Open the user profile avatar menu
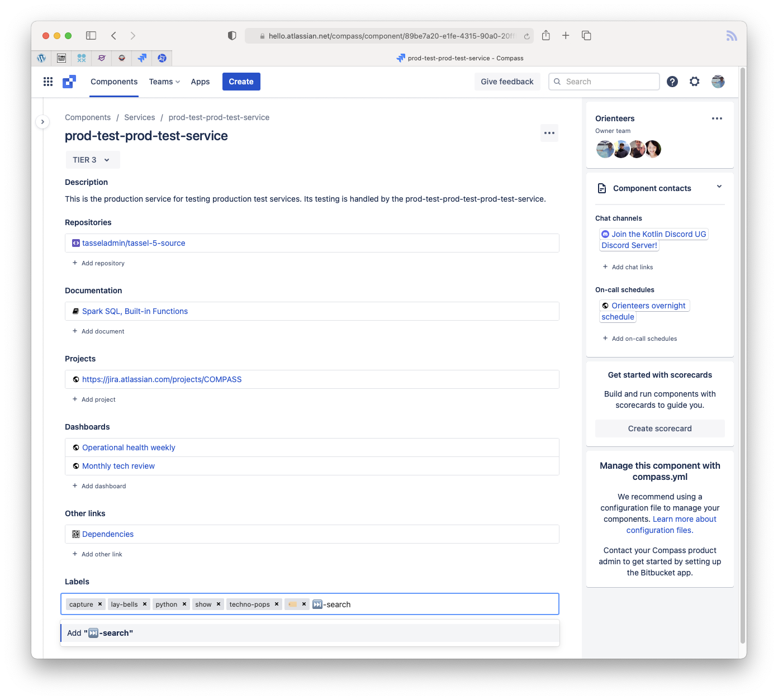This screenshot has width=778, height=700. click(x=718, y=82)
